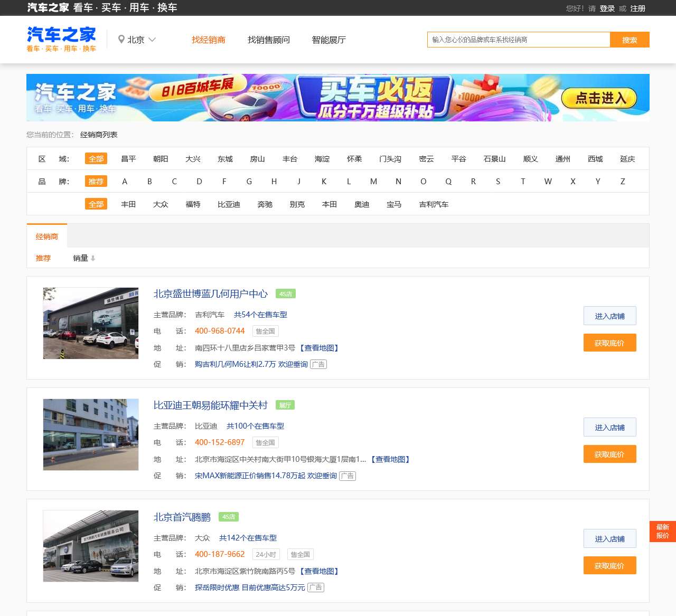This screenshot has height=616, width=676.
Task: View map for 紫竹院南路丙5号
Action: [x=320, y=571]
